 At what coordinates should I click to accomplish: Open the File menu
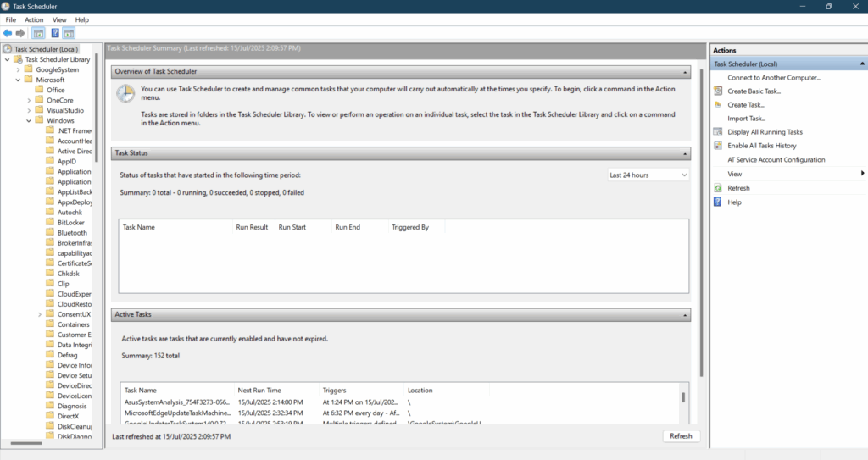(10, 19)
